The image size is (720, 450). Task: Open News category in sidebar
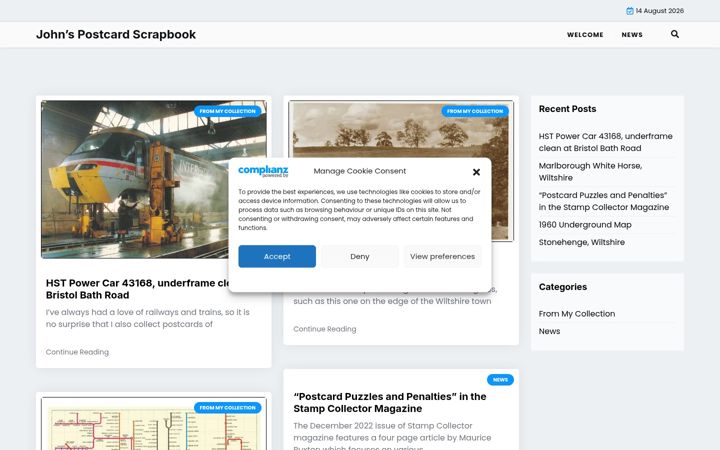pyautogui.click(x=549, y=332)
